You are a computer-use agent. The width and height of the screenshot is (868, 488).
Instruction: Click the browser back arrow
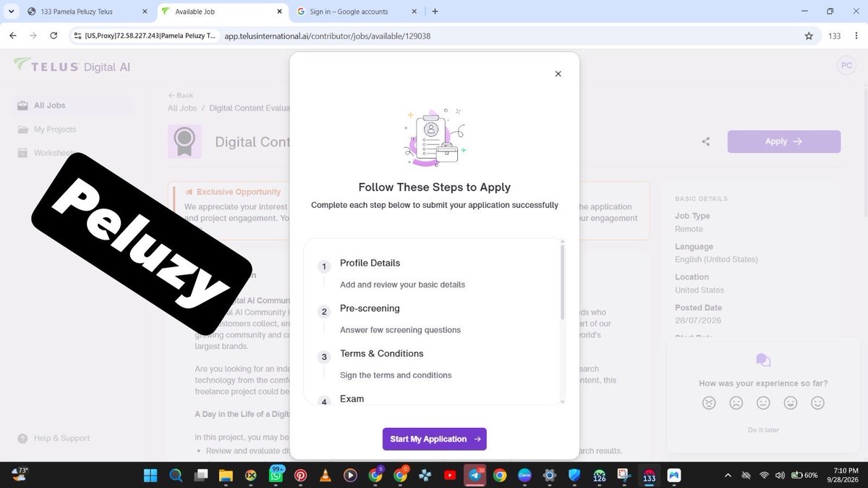pos(12,35)
